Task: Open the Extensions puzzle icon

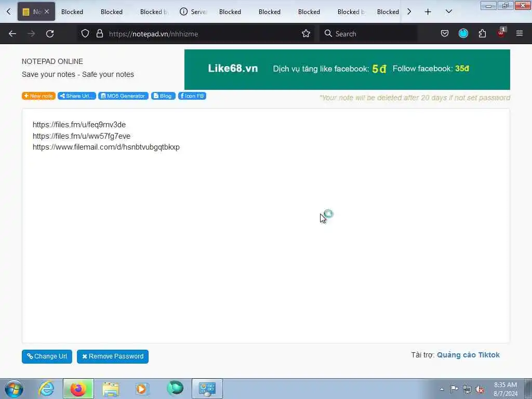Action: 482,34
